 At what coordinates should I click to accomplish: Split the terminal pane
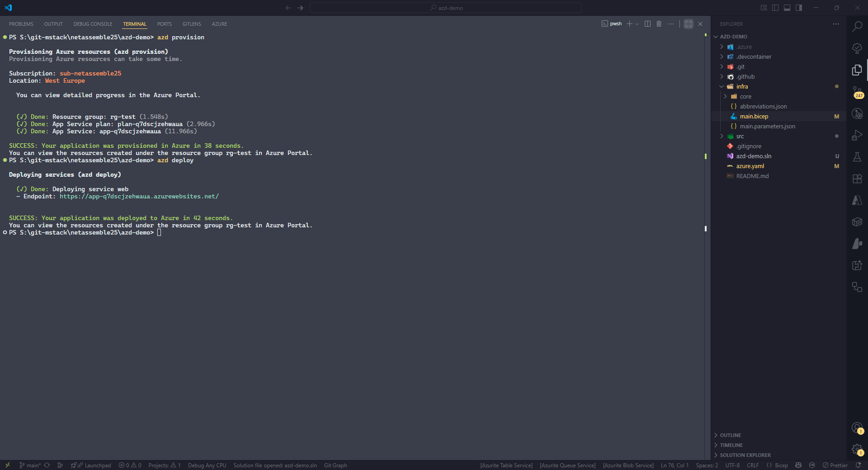coord(647,24)
